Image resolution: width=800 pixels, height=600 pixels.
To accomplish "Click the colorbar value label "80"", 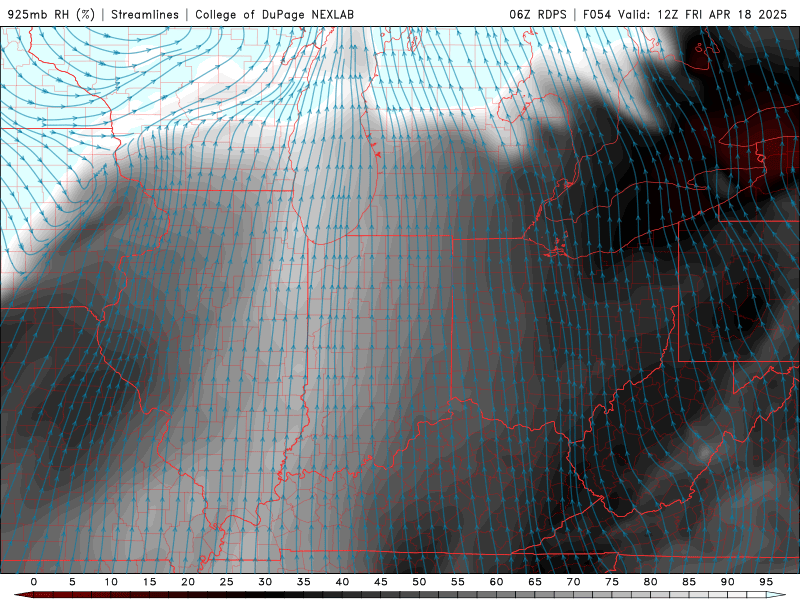I will click(651, 582).
